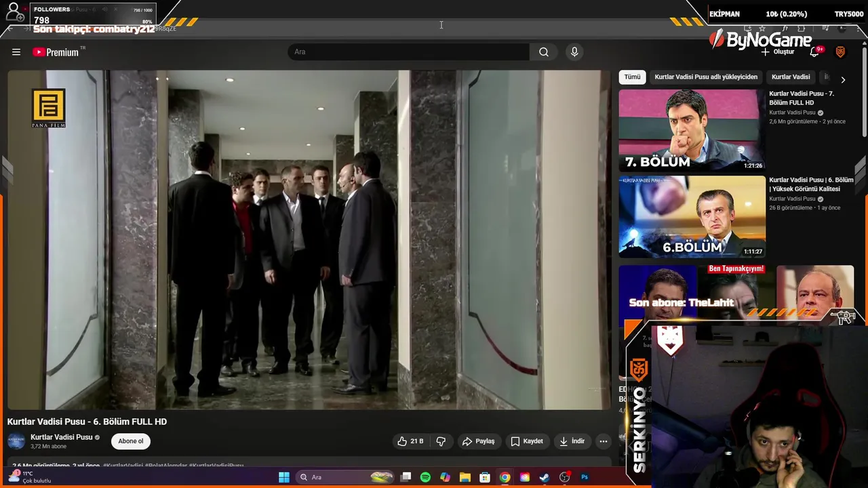868x488 pixels.
Task: Open '6. Bölüm | Yüksek Görüntü Kalitesi' title
Action: (811, 184)
